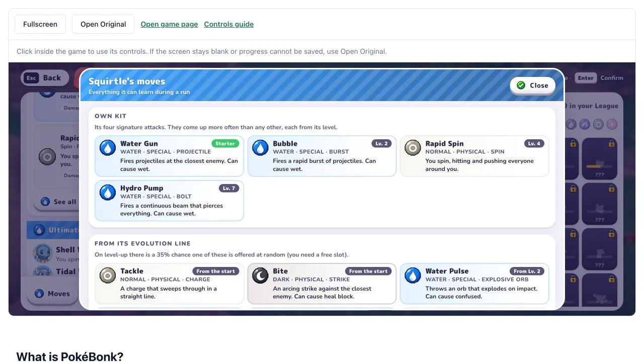
Task: Open the game page link
Action: (169, 24)
